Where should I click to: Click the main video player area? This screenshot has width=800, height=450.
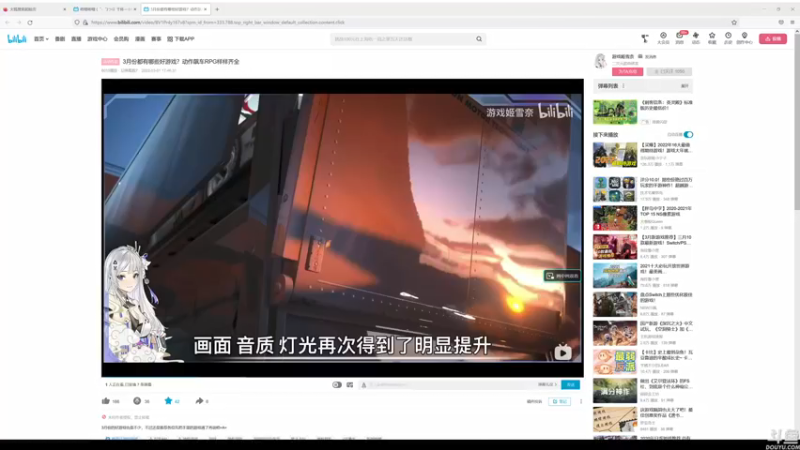click(342, 228)
